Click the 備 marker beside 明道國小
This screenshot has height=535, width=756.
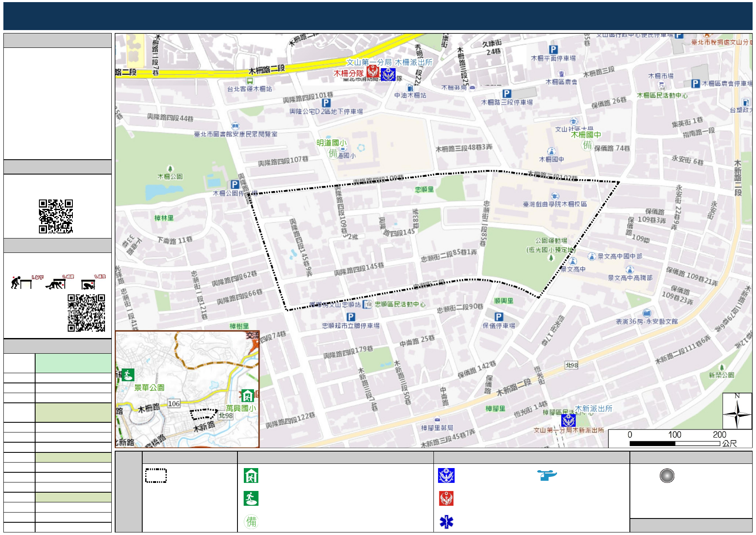tap(333, 153)
